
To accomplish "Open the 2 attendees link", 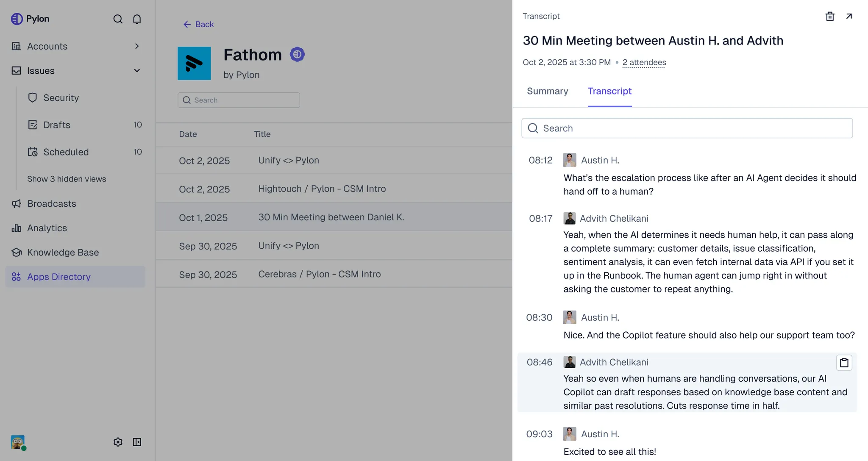I will click(644, 63).
